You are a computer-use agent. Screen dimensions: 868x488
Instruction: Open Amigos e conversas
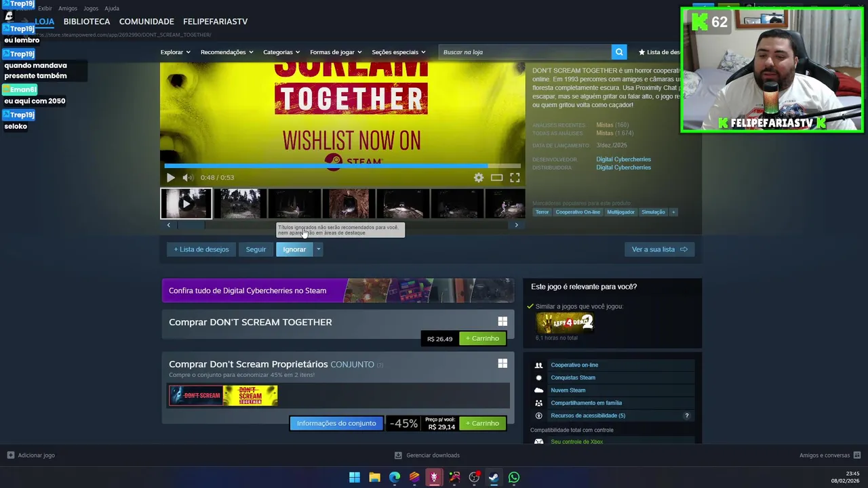pyautogui.click(x=830, y=455)
